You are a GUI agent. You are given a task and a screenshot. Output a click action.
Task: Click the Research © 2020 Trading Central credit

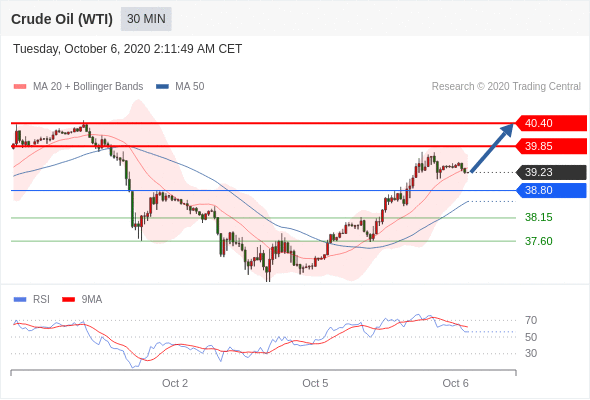(x=506, y=87)
